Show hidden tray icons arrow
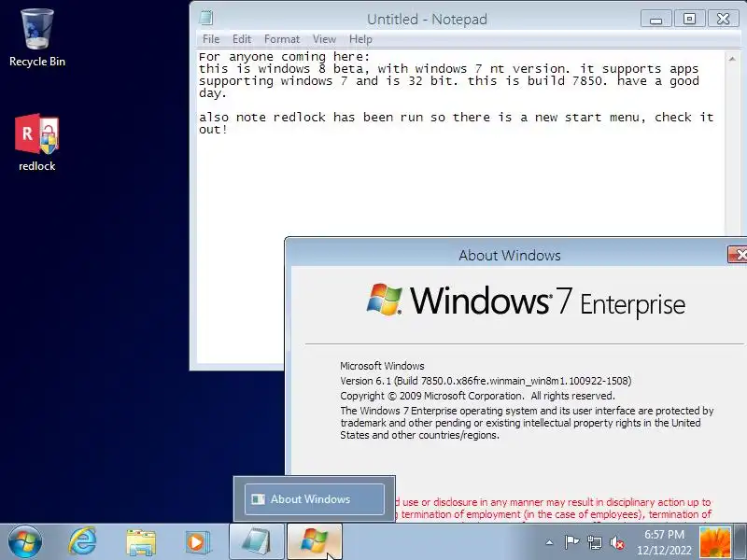 click(549, 542)
